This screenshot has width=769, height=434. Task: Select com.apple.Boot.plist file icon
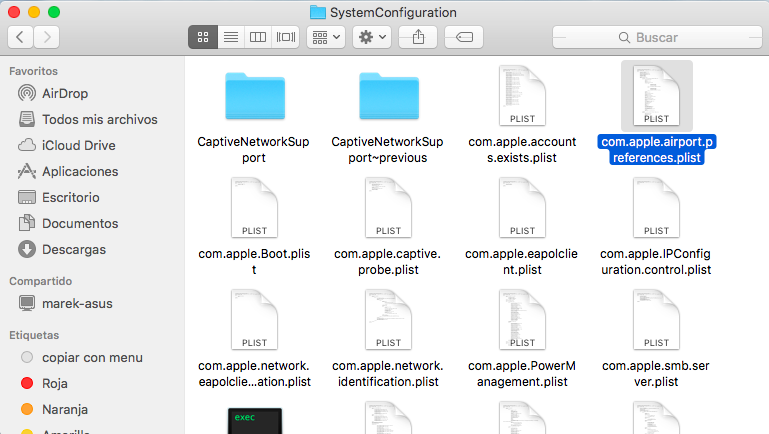click(254, 207)
